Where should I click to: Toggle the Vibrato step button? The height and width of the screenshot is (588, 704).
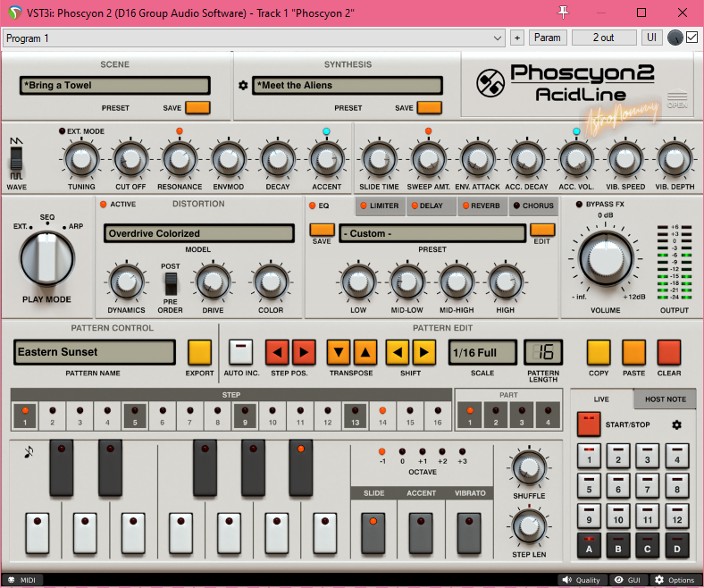pyautogui.click(x=469, y=533)
